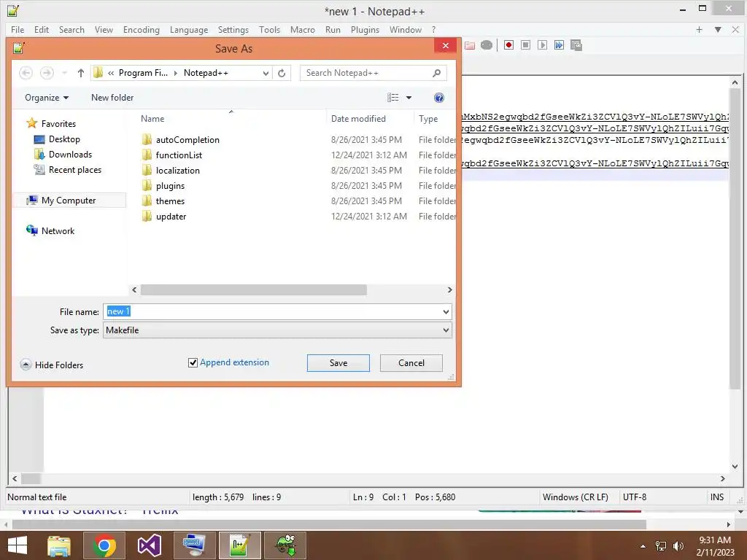Click the change view icon

[393, 98]
